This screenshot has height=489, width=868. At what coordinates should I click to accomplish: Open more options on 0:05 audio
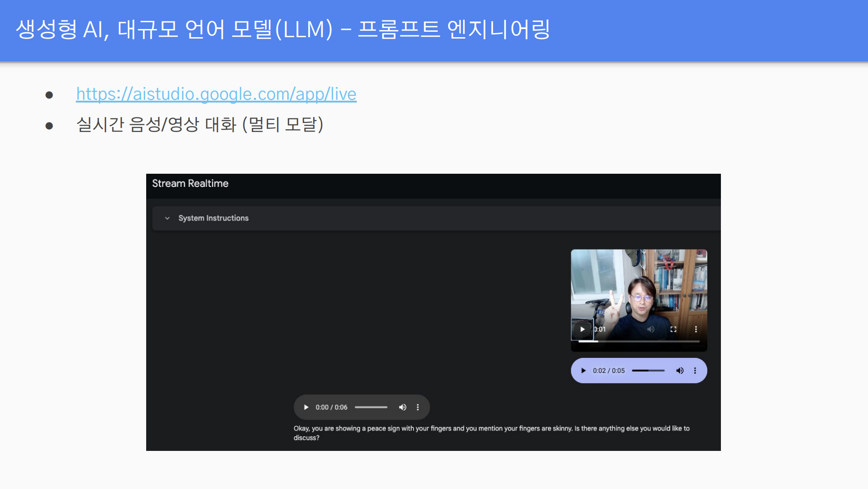(x=695, y=371)
